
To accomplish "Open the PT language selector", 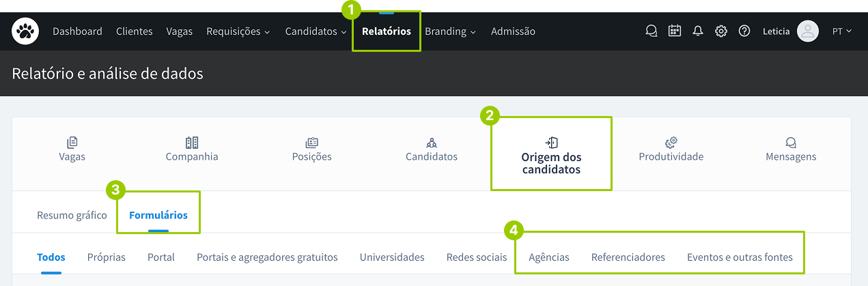I will (x=842, y=31).
